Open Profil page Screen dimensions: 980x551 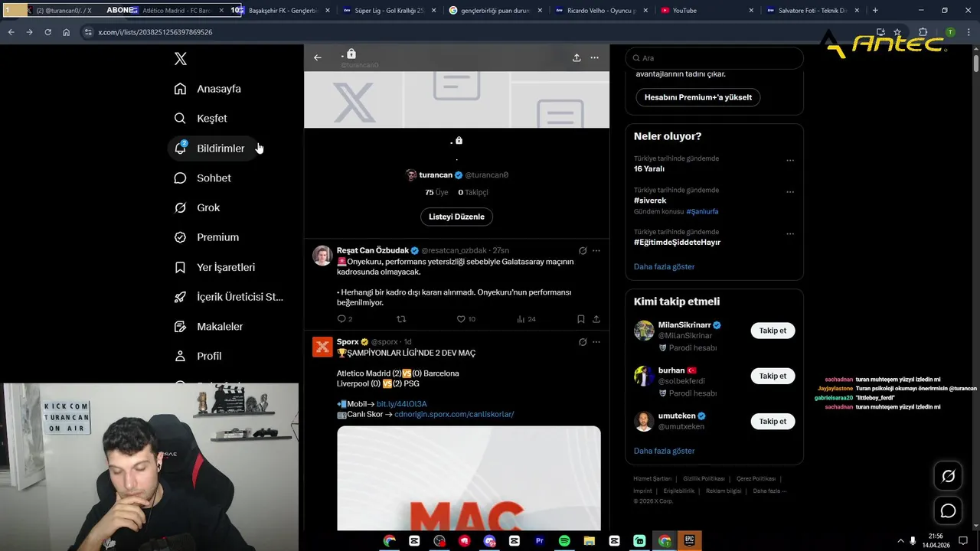point(198,357)
